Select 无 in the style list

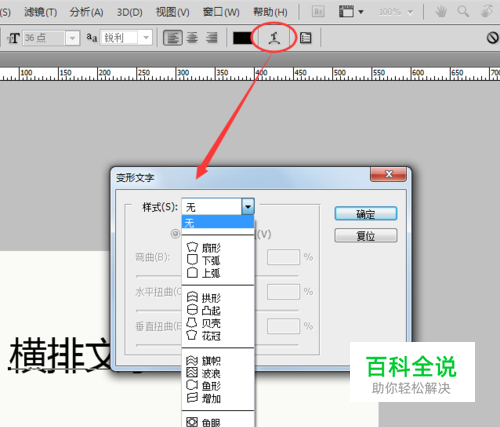click(x=218, y=223)
